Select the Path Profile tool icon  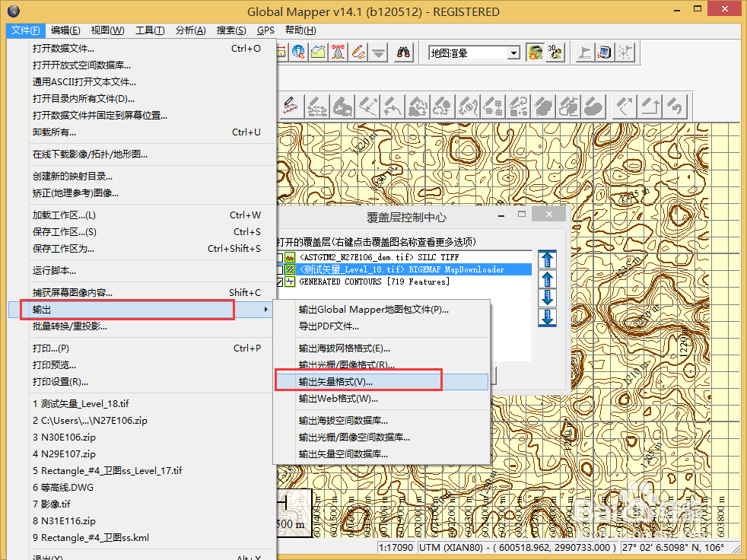pos(318,52)
